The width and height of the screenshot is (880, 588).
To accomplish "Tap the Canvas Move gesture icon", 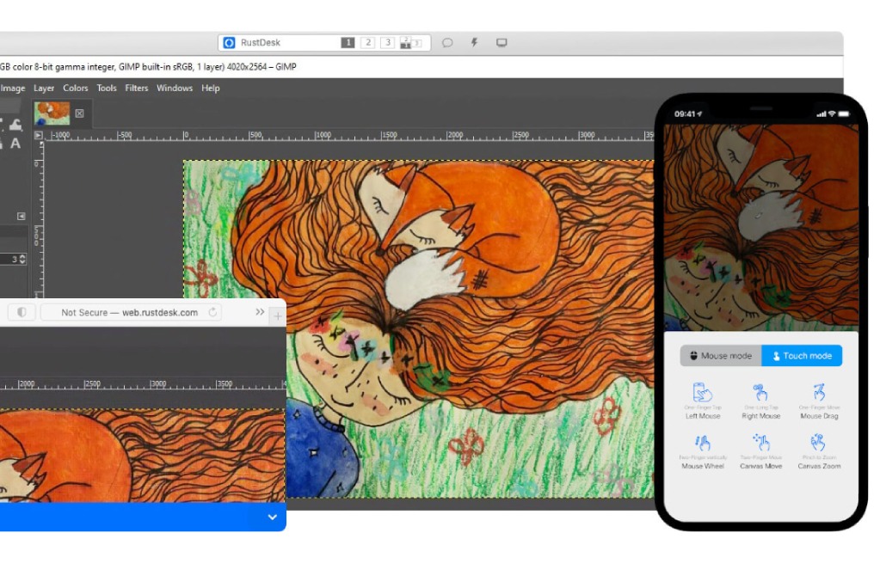I will point(763,444).
